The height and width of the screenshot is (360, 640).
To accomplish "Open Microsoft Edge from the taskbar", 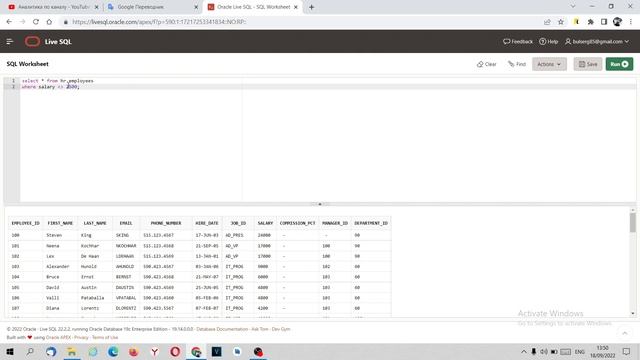I will [x=113, y=352].
